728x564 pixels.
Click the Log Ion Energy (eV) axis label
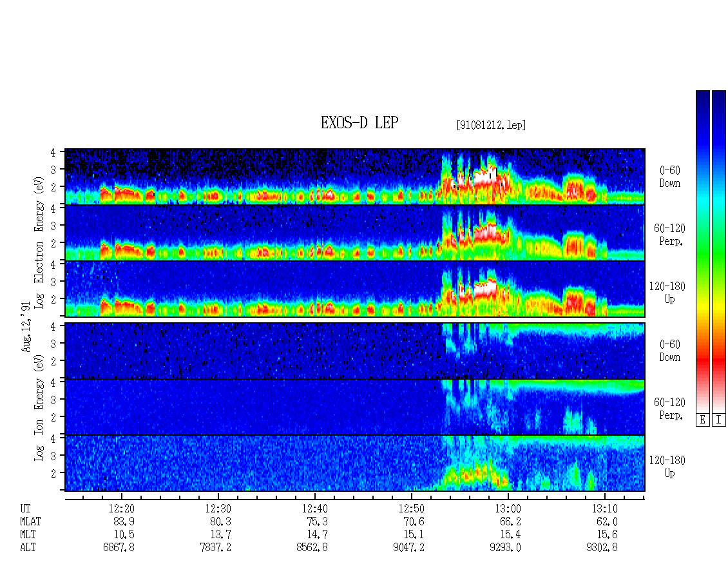click(x=39, y=407)
